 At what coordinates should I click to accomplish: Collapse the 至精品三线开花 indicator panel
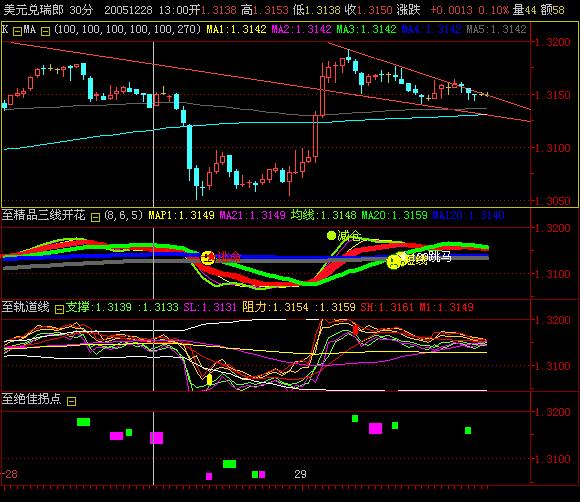pyautogui.click(x=95, y=217)
